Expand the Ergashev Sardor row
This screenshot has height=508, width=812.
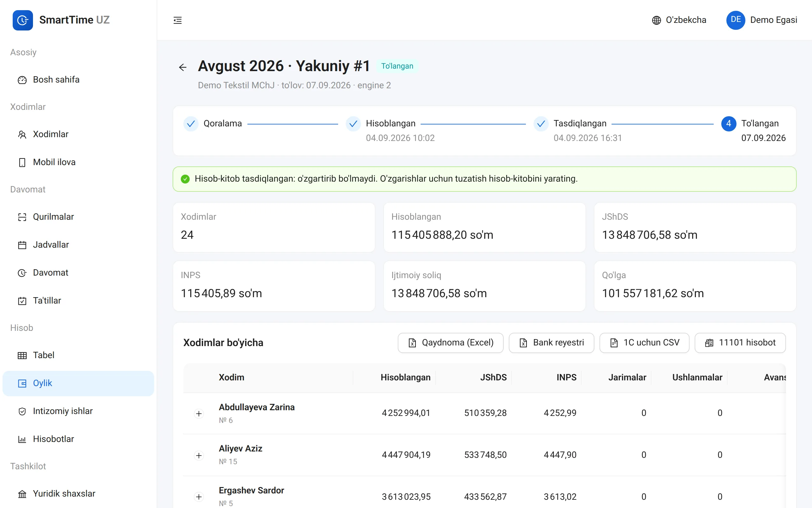(199, 497)
